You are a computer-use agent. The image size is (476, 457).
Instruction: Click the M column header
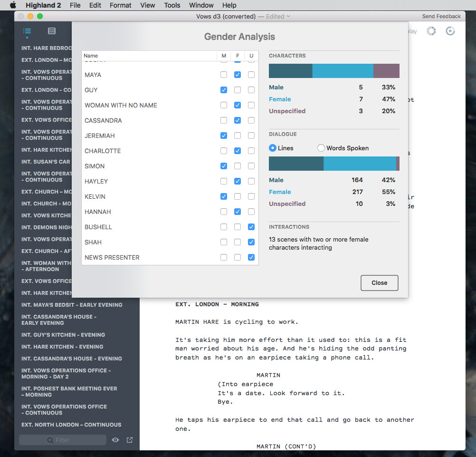(224, 56)
